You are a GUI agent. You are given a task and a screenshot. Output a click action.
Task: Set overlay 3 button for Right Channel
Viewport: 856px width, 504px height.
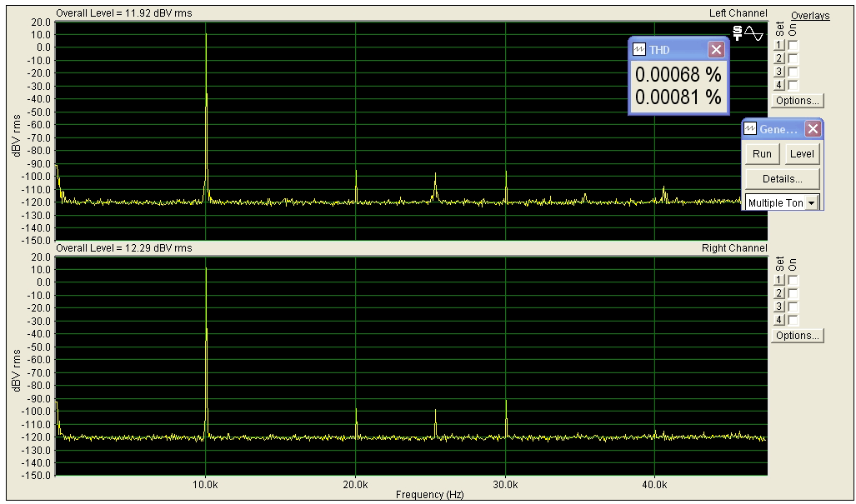tap(779, 307)
